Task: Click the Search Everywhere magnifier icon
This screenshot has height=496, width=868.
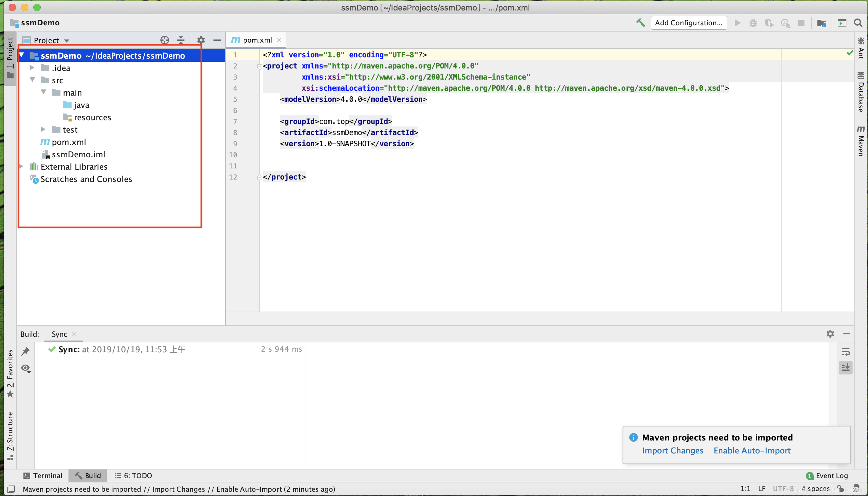Action: pos(858,23)
